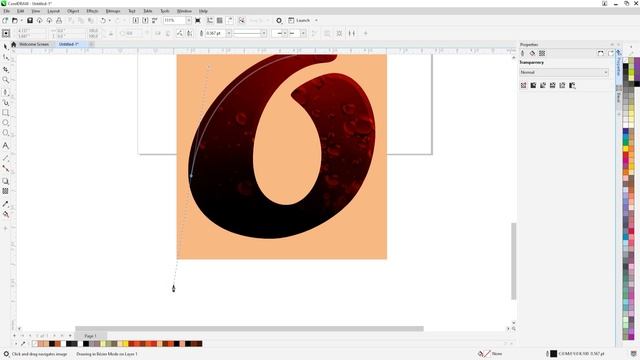This screenshot has height=360, width=640.
Task: Select No transparency icon
Action: pos(524,85)
